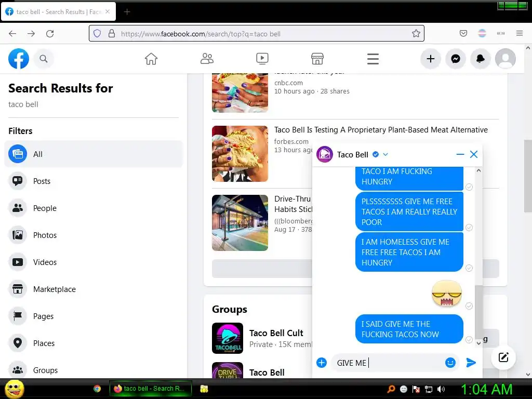Screen dimensions: 532x399
Task: Minimize the Taco Bell chat window
Action: (x=460, y=154)
